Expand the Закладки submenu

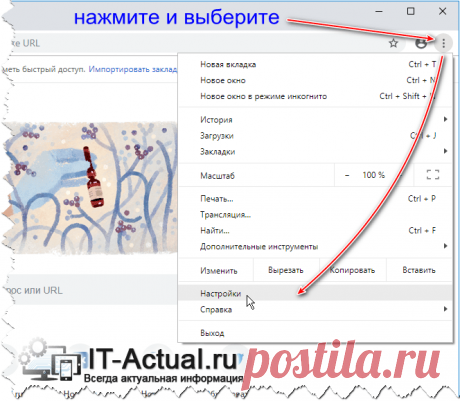click(315, 151)
